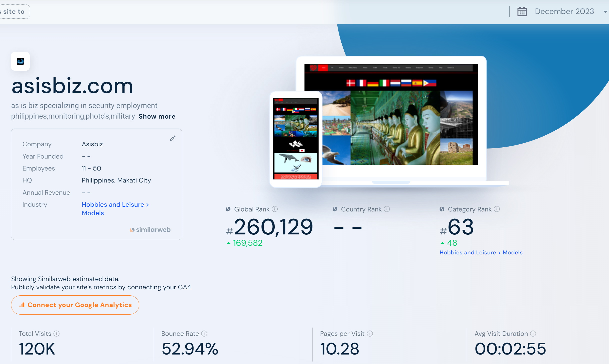Viewport: 609px width, 364px height.
Task: Open Models link under Category Rank
Action: pyautogui.click(x=513, y=252)
